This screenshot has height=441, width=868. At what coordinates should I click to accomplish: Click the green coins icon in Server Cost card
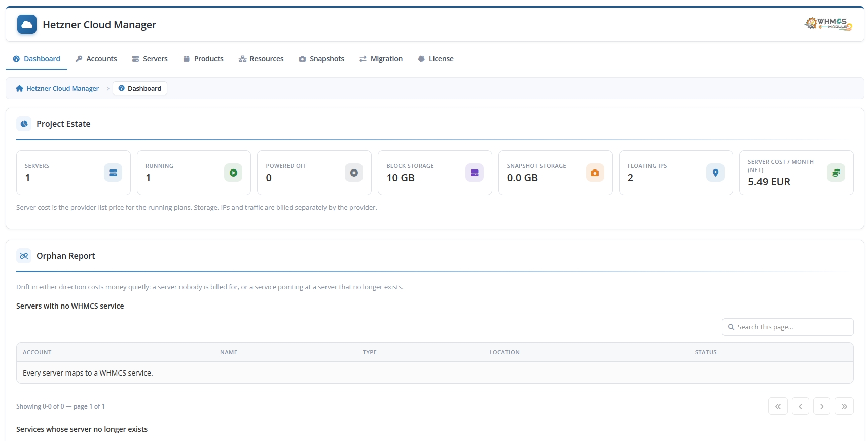point(836,173)
